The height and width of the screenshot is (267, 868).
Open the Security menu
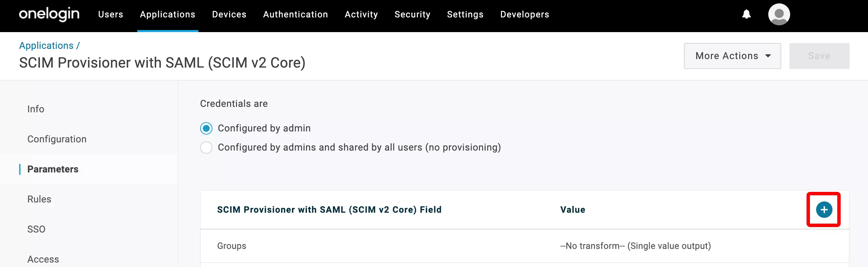[x=412, y=14]
